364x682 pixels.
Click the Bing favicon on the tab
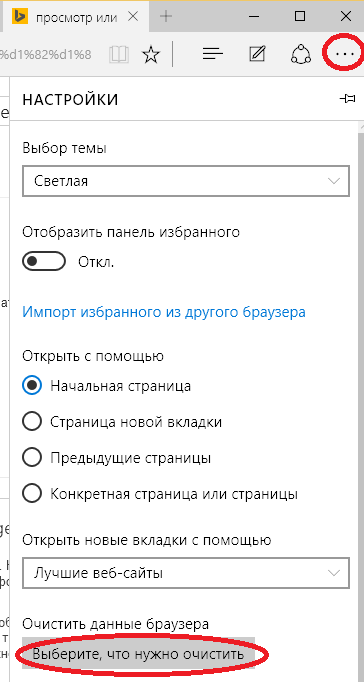(21, 17)
